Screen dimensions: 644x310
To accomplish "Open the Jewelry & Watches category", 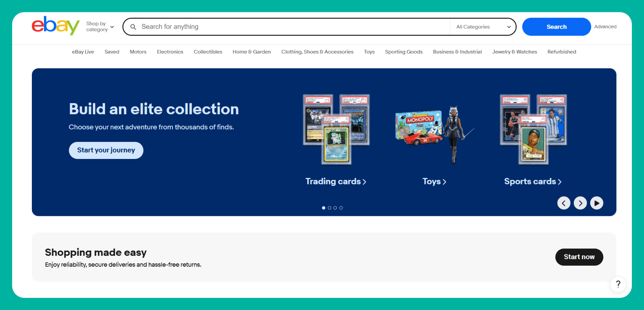I will tap(515, 52).
